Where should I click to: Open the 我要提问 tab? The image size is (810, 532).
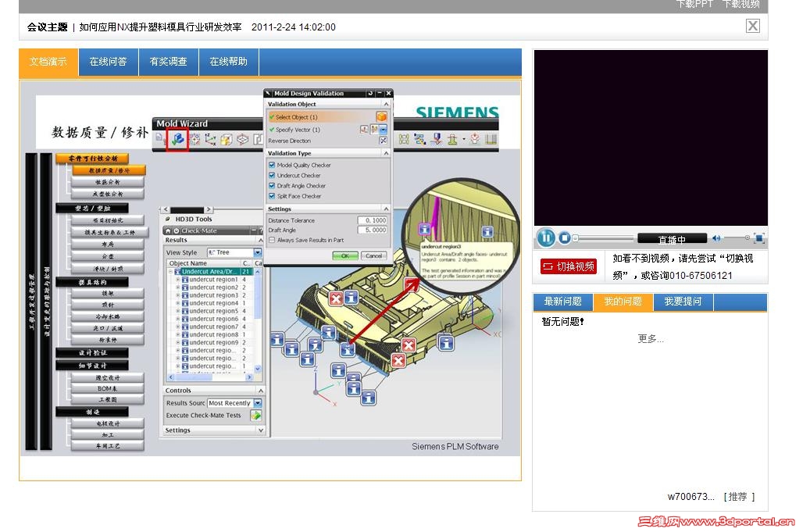[683, 302]
